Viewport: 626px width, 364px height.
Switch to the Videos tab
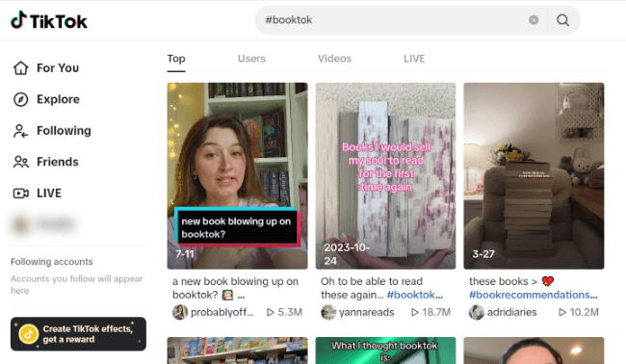click(x=334, y=59)
